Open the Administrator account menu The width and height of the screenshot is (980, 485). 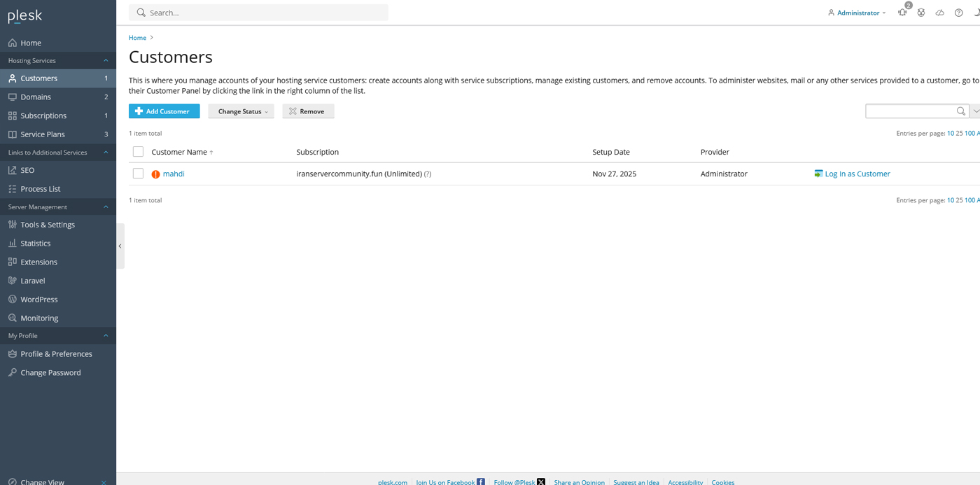pos(857,13)
